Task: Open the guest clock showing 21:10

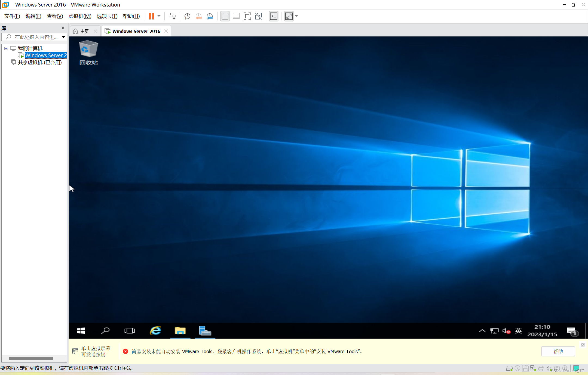Action: point(542,331)
